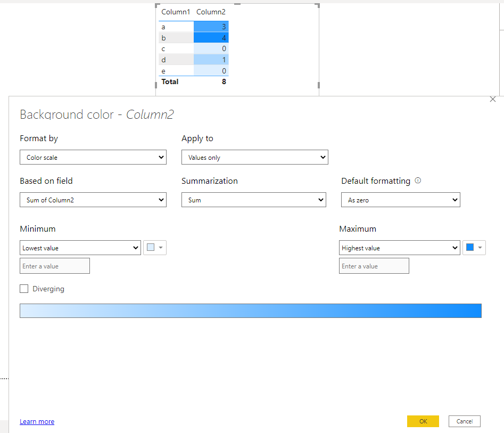Close the Background color dialog with X
This screenshot has height=433, width=504.
(x=492, y=100)
